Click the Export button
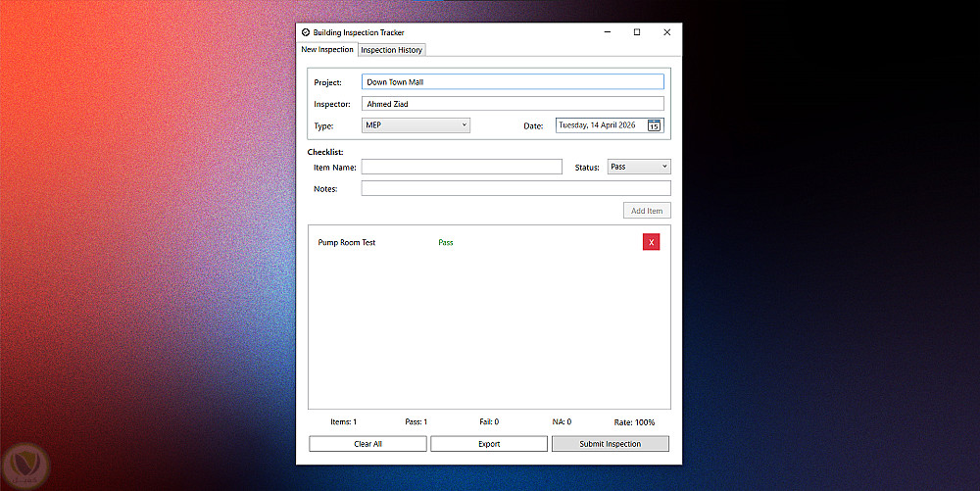The height and width of the screenshot is (491, 980). 489,444
